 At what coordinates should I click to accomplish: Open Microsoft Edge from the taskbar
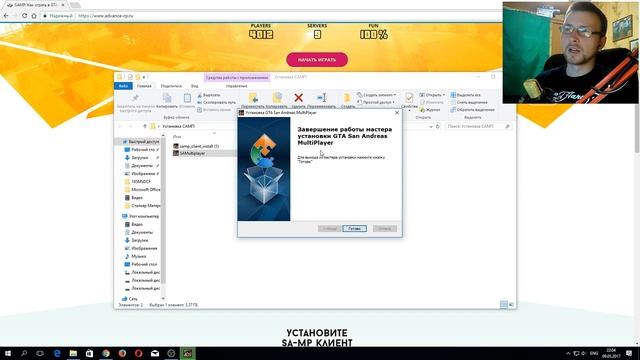57,353
